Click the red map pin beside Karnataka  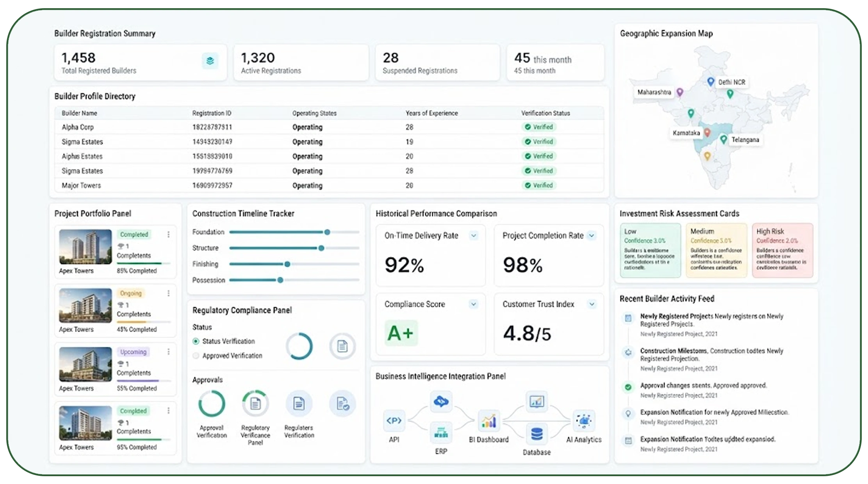[707, 133]
